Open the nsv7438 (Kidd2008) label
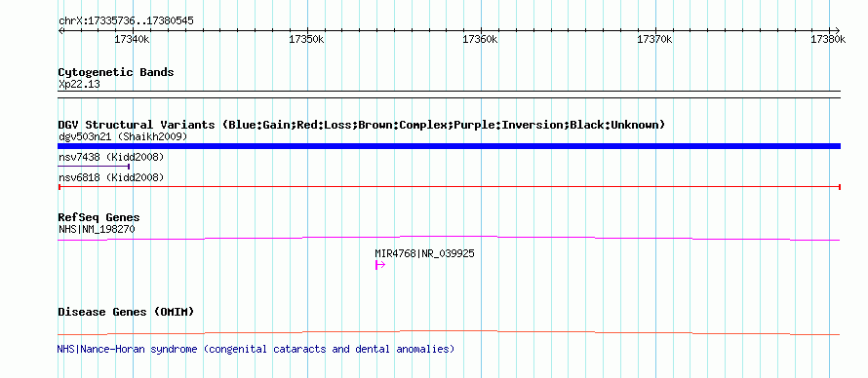Viewport: 868px width, 378px height. coord(111,157)
